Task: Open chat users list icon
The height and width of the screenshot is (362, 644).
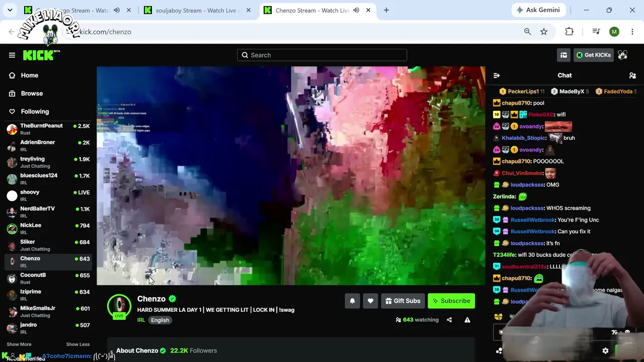Action: (x=632, y=75)
